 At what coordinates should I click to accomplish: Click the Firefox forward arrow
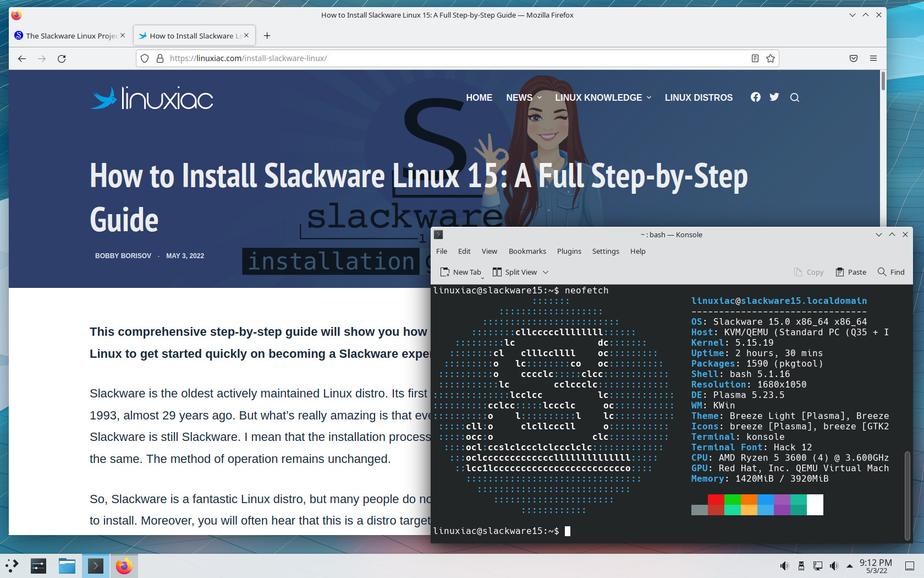point(42,58)
